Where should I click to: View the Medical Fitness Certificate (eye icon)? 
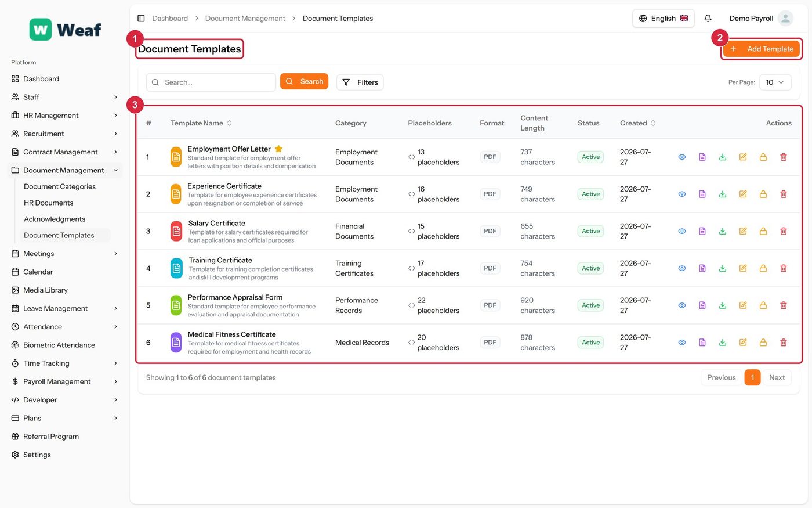tap(682, 343)
